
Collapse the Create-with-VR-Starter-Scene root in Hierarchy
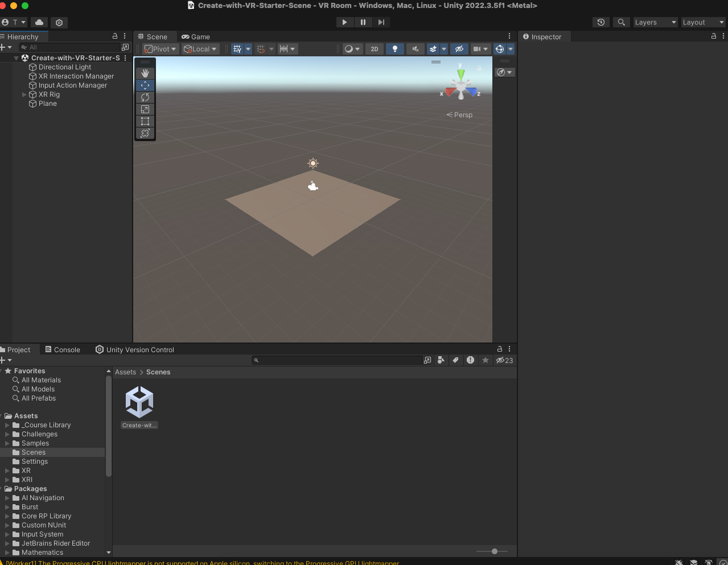(x=16, y=58)
